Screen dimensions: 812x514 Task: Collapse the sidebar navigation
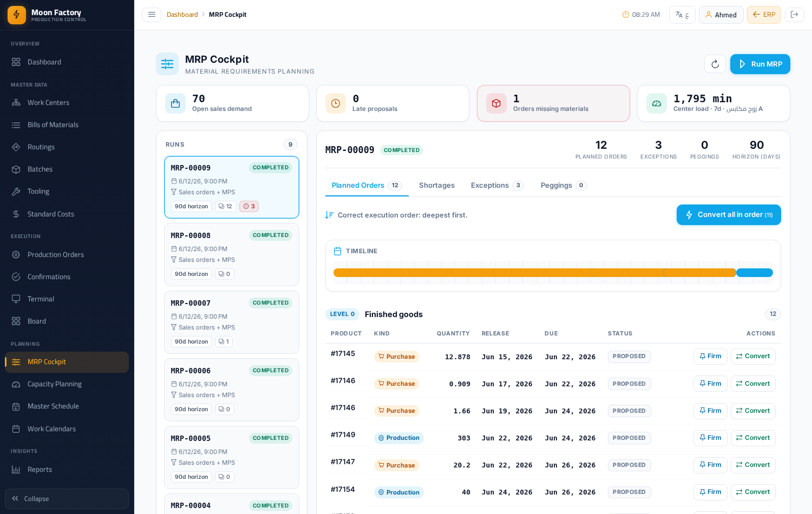(67, 499)
